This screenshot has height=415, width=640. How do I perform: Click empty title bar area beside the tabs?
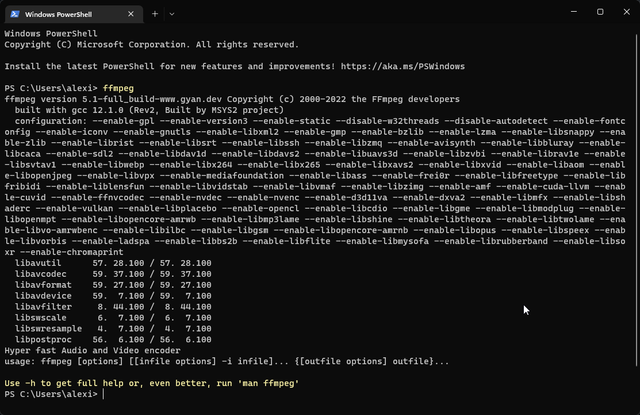click(360, 14)
